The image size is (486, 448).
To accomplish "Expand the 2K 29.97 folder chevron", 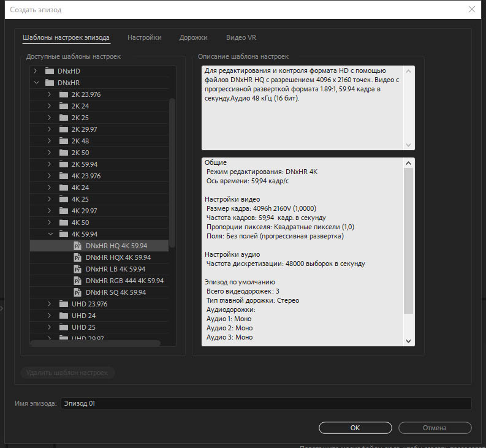I will pyautogui.click(x=49, y=129).
